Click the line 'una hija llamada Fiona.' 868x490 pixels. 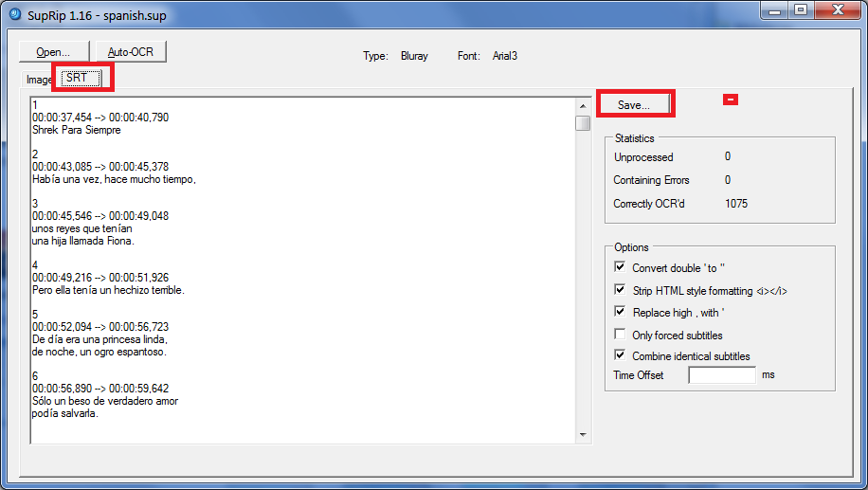click(83, 241)
